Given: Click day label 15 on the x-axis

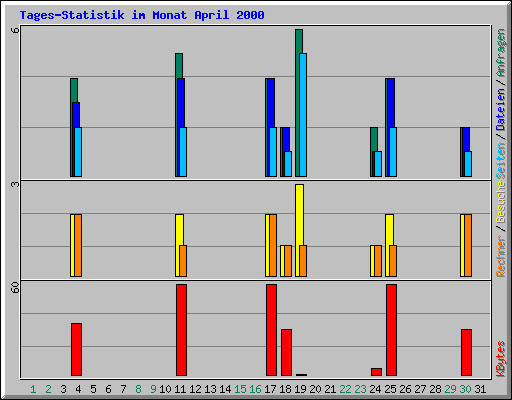Looking at the screenshot, I should click(x=240, y=389).
